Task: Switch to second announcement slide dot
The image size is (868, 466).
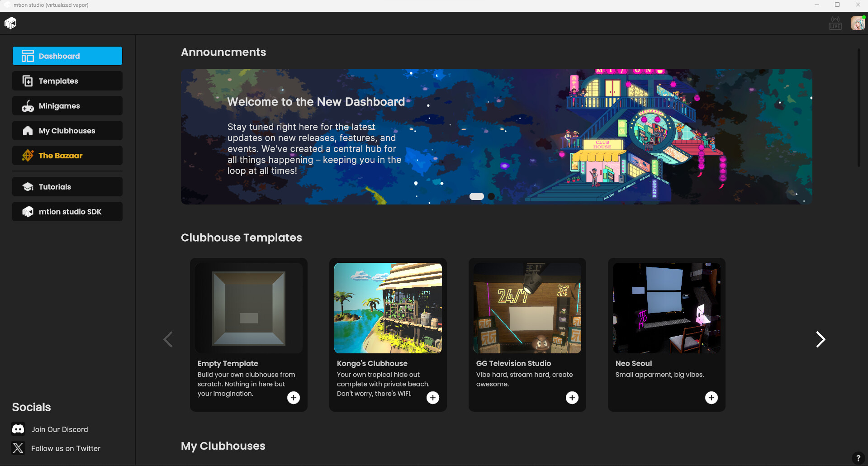Action: pyautogui.click(x=491, y=196)
